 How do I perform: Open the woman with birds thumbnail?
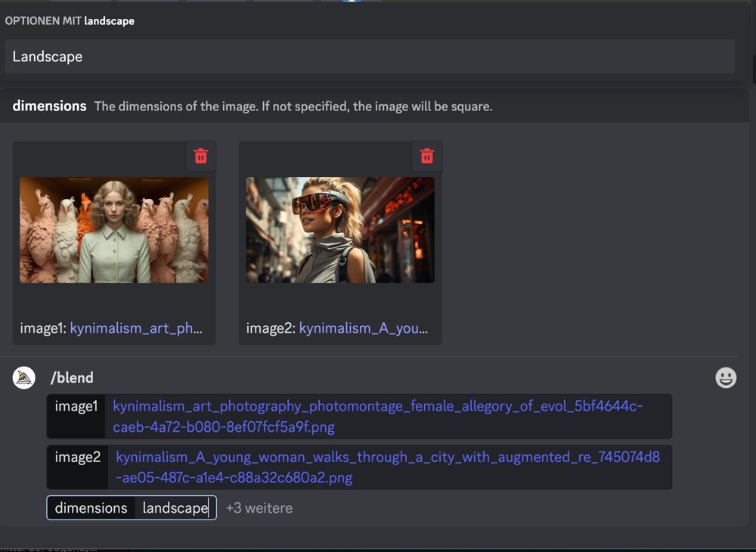click(x=114, y=230)
